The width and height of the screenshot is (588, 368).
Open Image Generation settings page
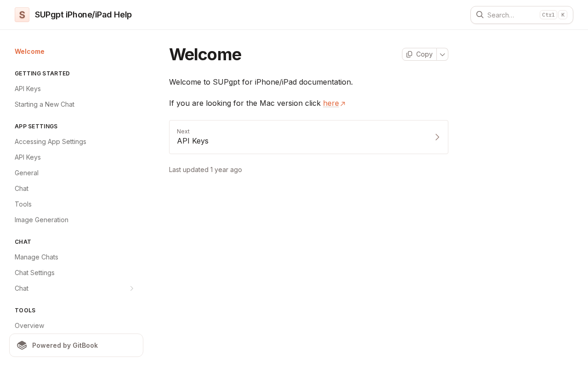(41, 220)
